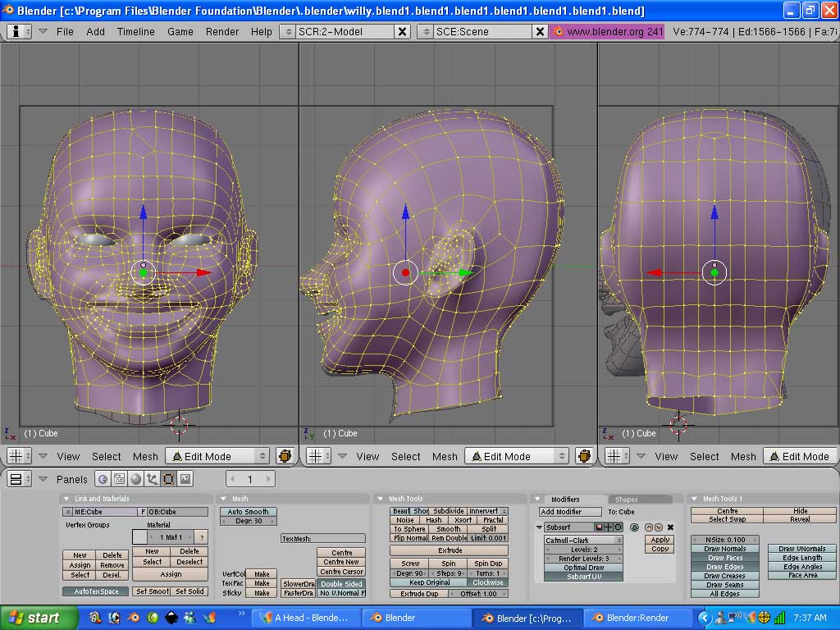Click the buttons window type icon beside Panels
This screenshot has width=840, height=630.
(20, 479)
